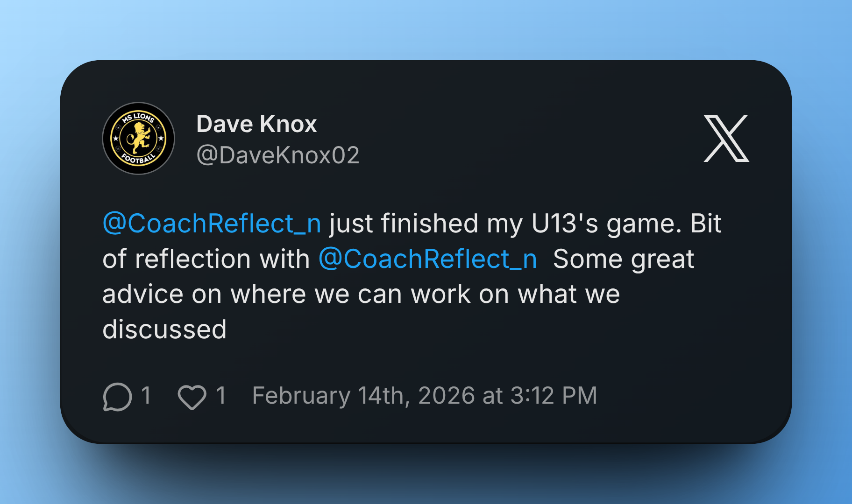Click the like count next to the heart
The image size is (852, 504).
(x=221, y=396)
